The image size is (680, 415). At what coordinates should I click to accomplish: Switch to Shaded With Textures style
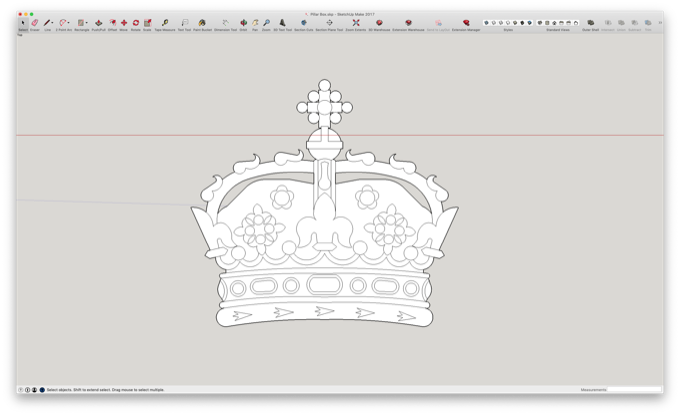point(522,23)
